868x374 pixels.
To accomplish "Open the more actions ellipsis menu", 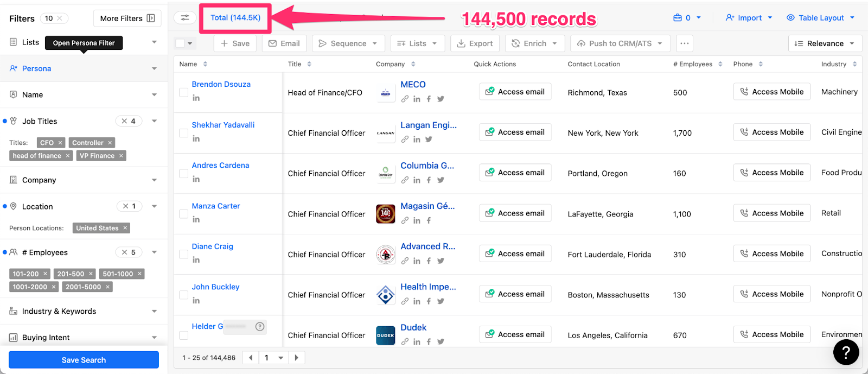I will [685, 43].
